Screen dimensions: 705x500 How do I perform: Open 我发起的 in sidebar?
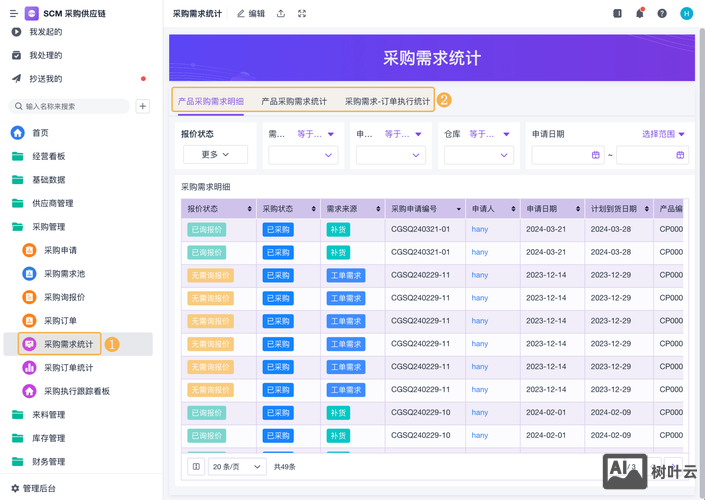coord(46,32)
